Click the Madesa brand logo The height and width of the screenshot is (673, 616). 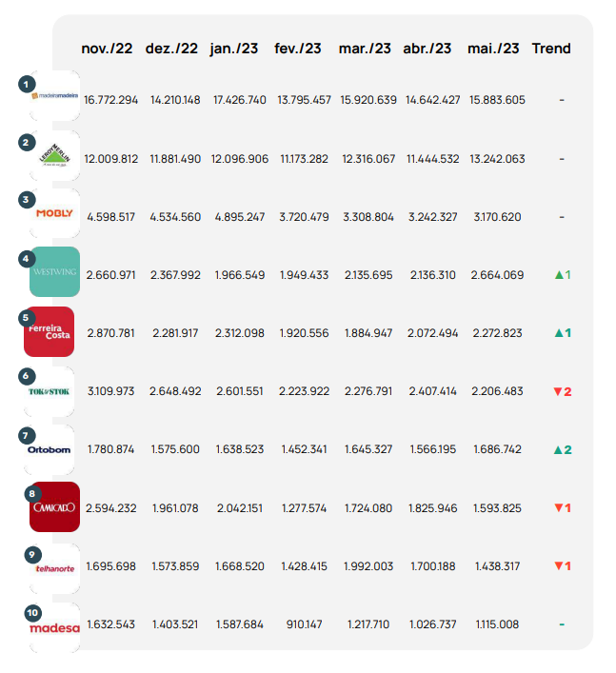54,627
